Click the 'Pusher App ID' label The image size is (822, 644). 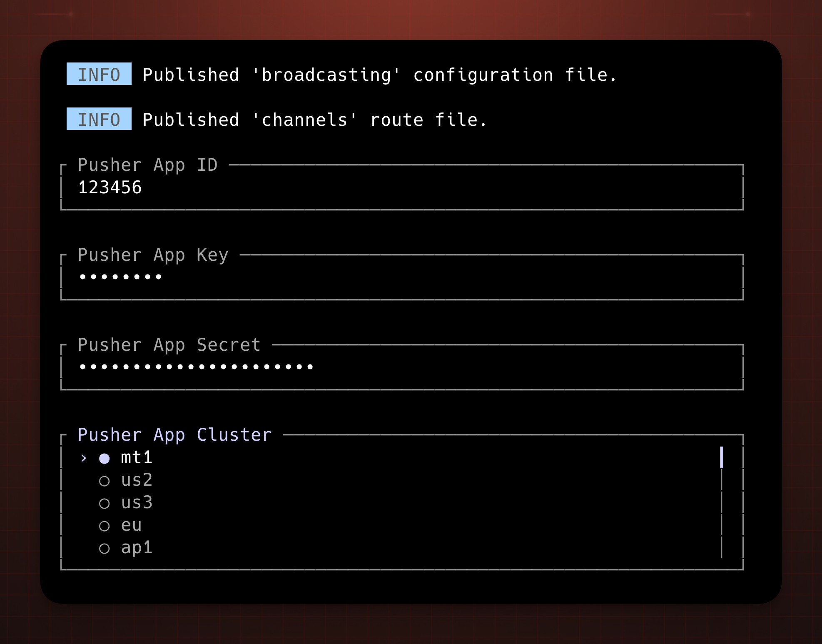[148, 165]
